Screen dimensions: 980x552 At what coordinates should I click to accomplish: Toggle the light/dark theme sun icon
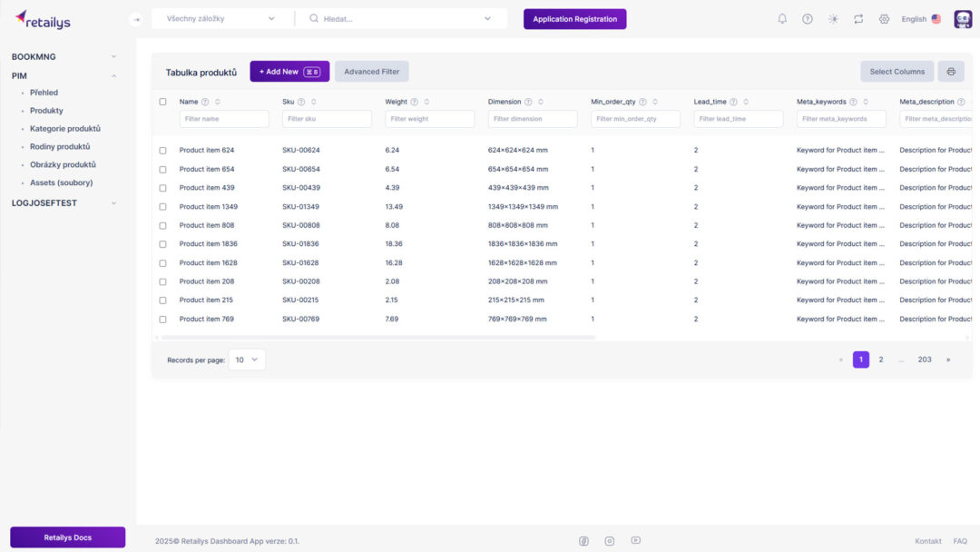(x=832, y=18)
